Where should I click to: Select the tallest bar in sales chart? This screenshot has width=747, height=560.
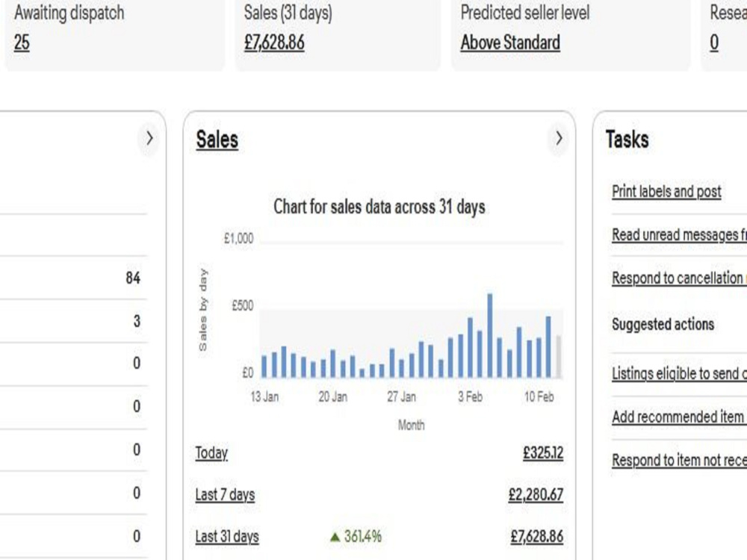click(490, 336)
